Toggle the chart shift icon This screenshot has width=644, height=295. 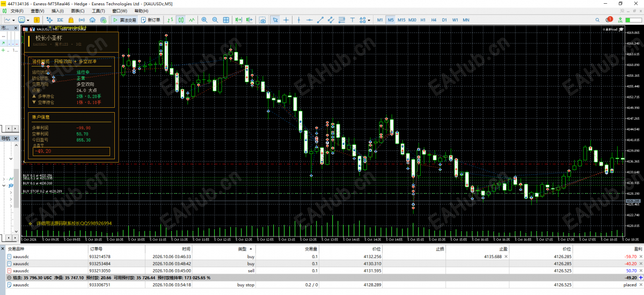(x=250, y=20)
